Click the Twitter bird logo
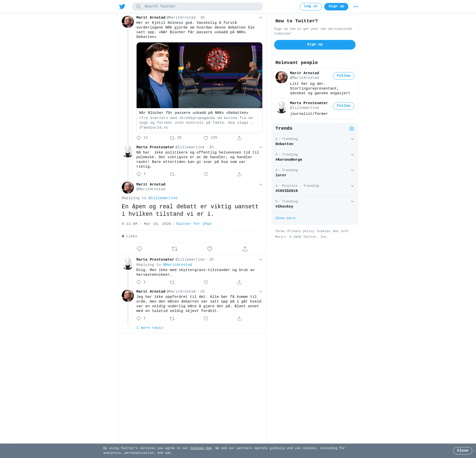Screen dimensions: 476x458 122,6
